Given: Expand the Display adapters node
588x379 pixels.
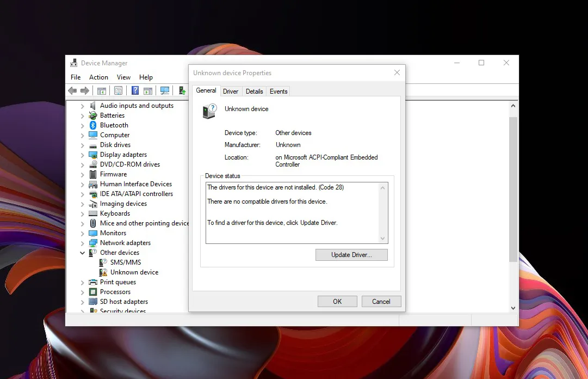Looking at the screenshot, I should tap(83, 155).
